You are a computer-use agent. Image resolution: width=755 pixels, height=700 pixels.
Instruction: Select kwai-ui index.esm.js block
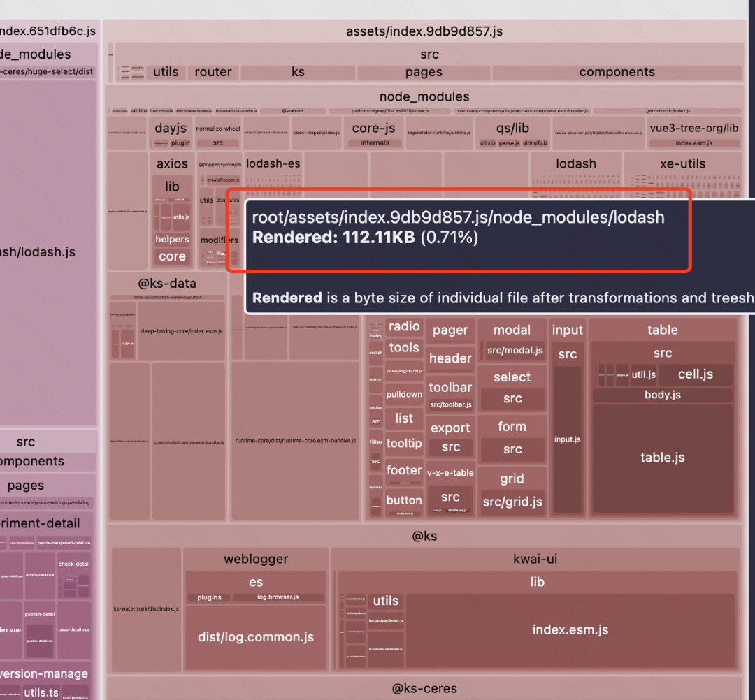[570, 630]
